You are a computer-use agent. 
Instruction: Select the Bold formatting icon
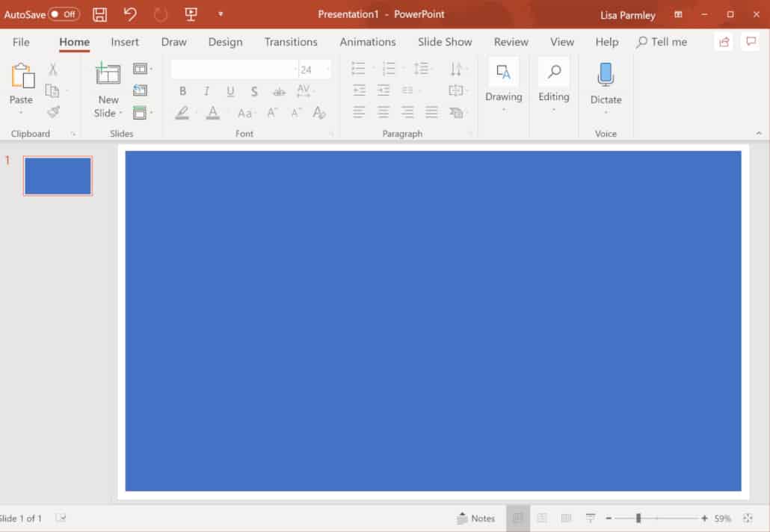click(182, 90)
